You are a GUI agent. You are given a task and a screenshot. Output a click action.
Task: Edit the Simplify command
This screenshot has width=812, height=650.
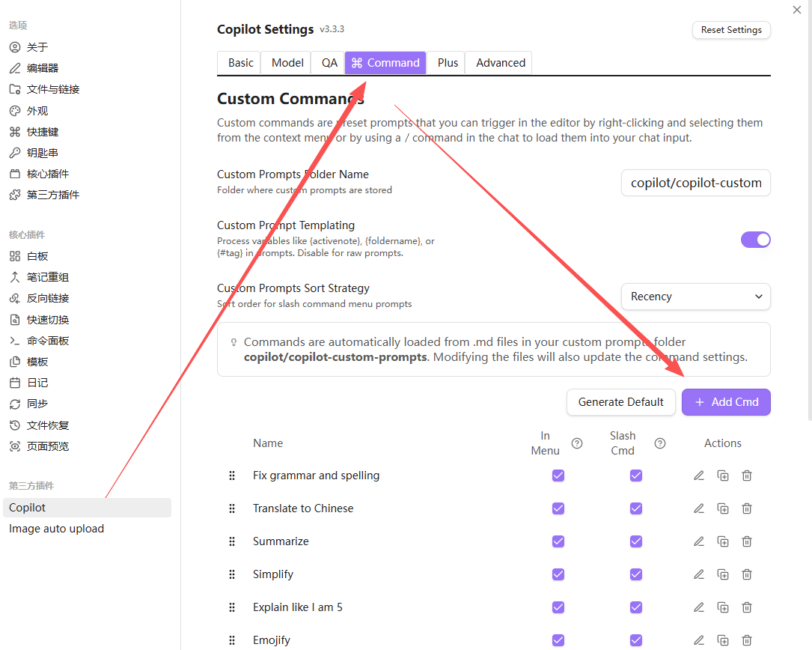point(698,574)
